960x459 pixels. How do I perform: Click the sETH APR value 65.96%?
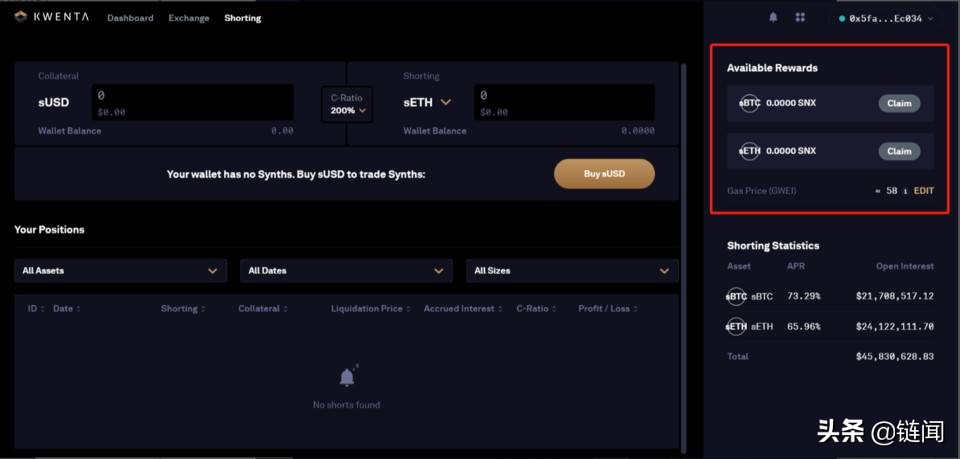pos(804,326)
